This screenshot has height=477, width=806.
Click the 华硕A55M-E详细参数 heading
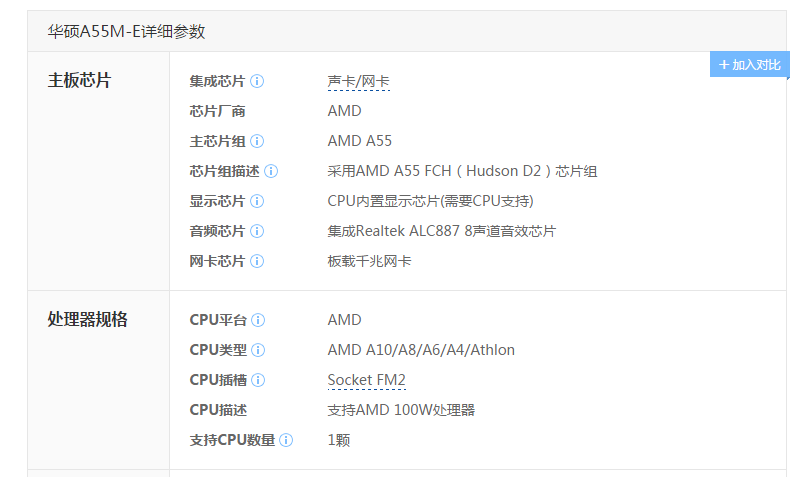[126, 31]
